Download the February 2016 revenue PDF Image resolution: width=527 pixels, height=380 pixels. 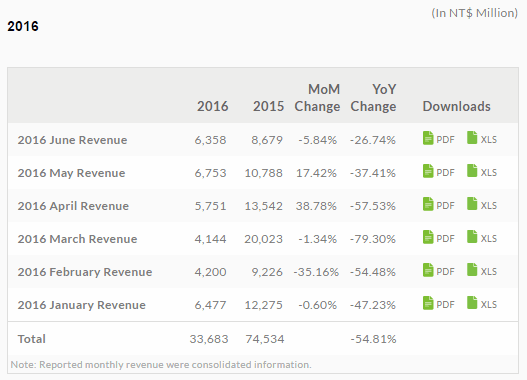point(439,270)
